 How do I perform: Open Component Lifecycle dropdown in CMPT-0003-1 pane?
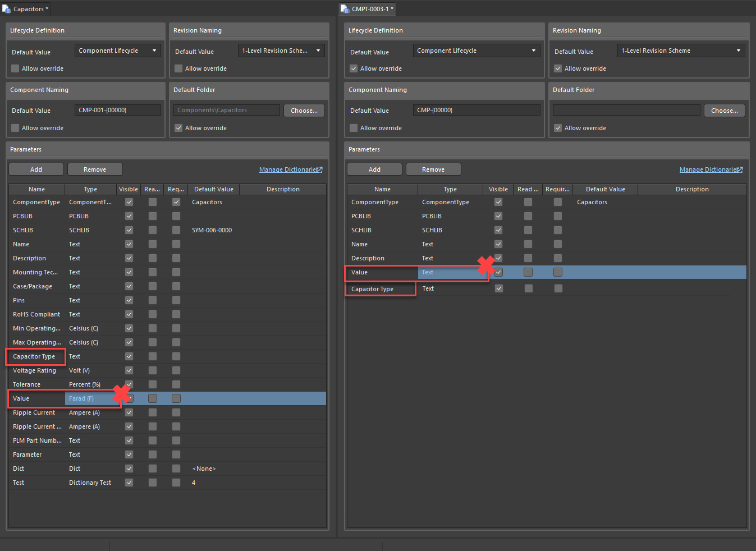[x=476, y=50]
